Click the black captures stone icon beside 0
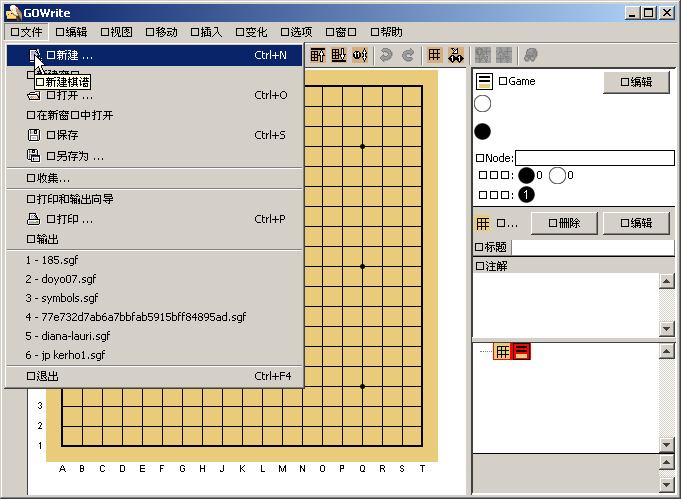681x499 pixels. coord(526,175)
